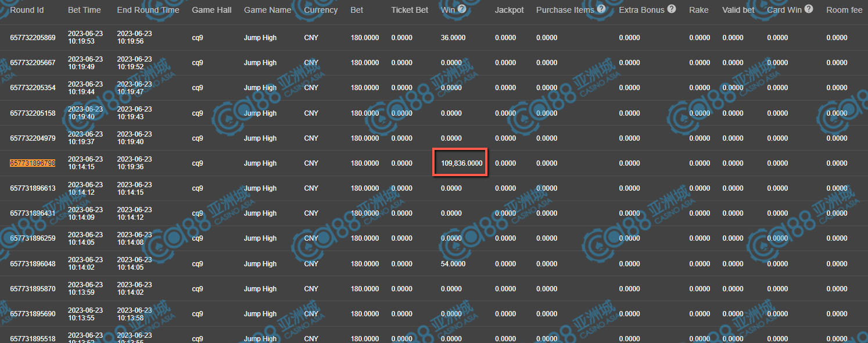Select end round time 10:13:58
This screenshot has height=343, width=868.
point(134,314)
